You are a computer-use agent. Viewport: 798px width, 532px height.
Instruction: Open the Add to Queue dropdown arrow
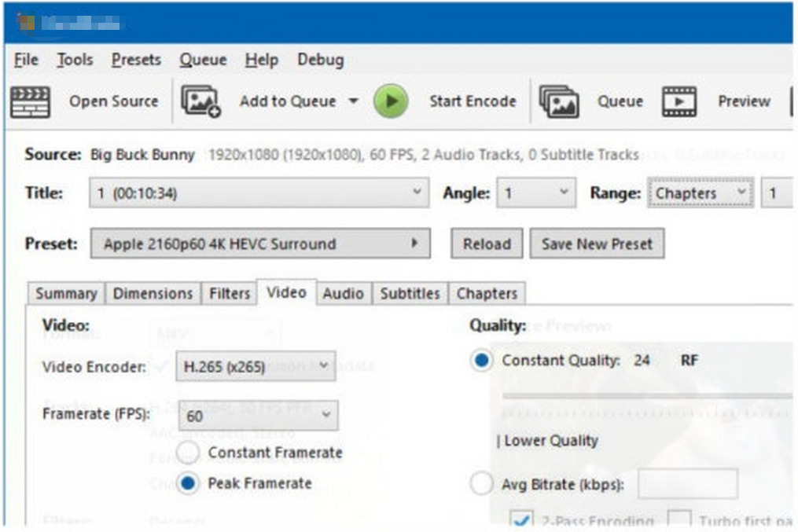click(353, 101)
